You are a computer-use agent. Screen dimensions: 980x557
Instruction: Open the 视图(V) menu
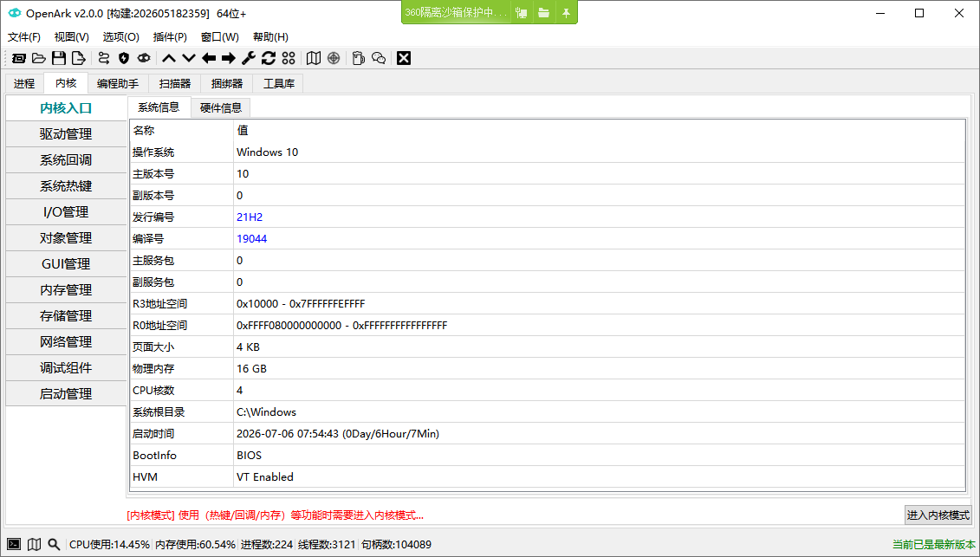click(x=72, y=37)
